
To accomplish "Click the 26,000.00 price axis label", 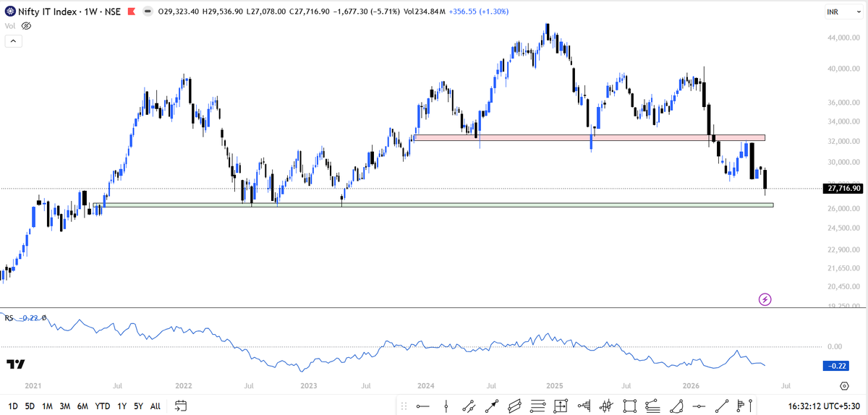I will pyautogui.click(x=843, y=209).
